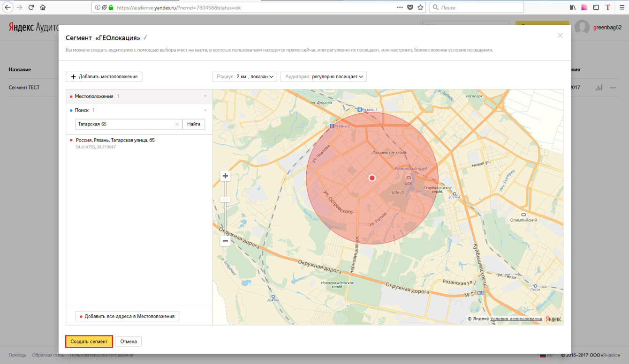The image size is (629, 364).
Task: Zoom out on the map with minus
Action: 225,241
